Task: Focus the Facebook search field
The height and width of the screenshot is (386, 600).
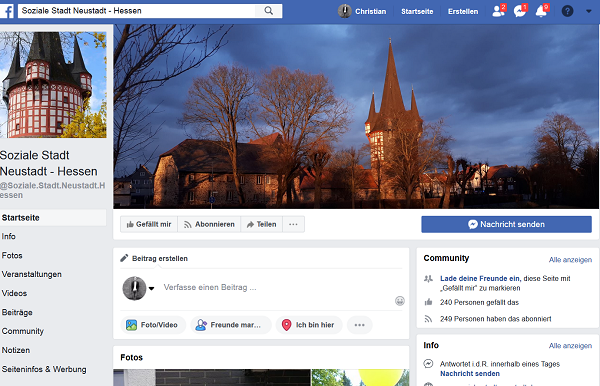Action: [137, 11]
